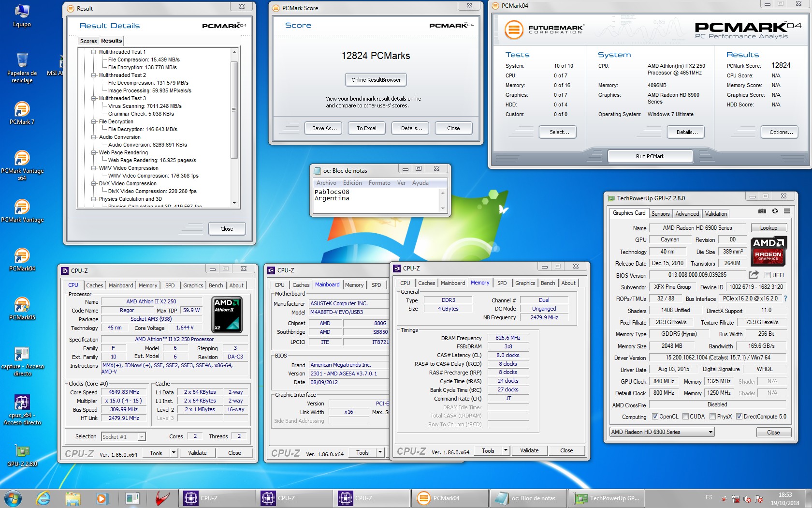The height and width of the screenshot is (508, 812).
Task: Click the system tray clock
Action: click(785, 499)
